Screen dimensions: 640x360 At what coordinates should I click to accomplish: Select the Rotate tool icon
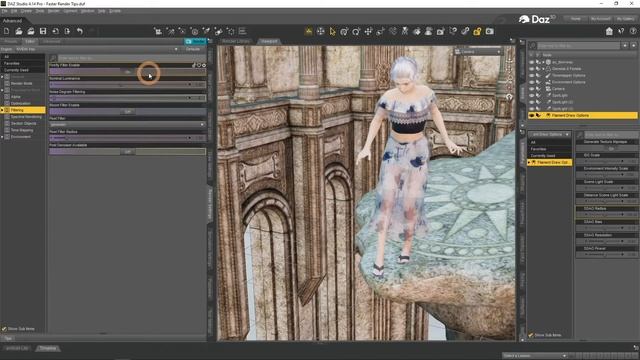(x=356, y=31)
